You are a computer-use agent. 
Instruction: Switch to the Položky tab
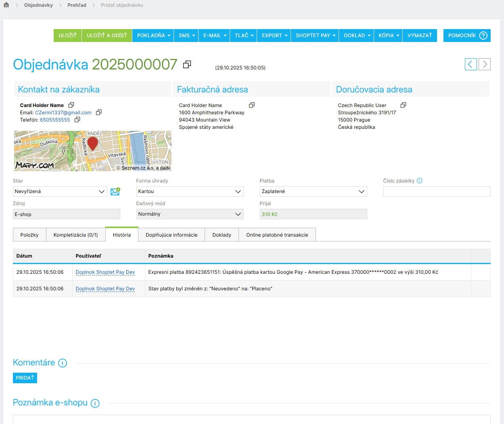tap(29, 235)
